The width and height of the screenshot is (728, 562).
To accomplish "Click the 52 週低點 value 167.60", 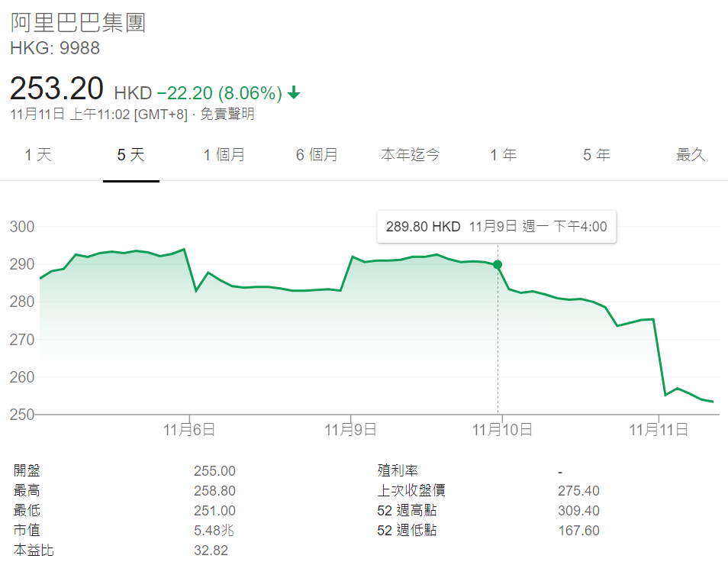I will click(x=578, y=531).
